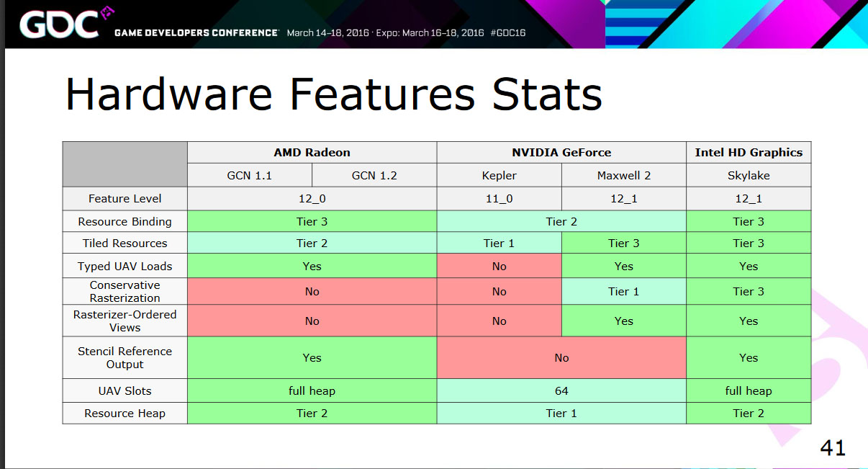The width and height of the screenshot is (868, 469).
Task: Click Kepler's 'No' Rasterizer-Ordered Views cell
Action: click(499, 321)
